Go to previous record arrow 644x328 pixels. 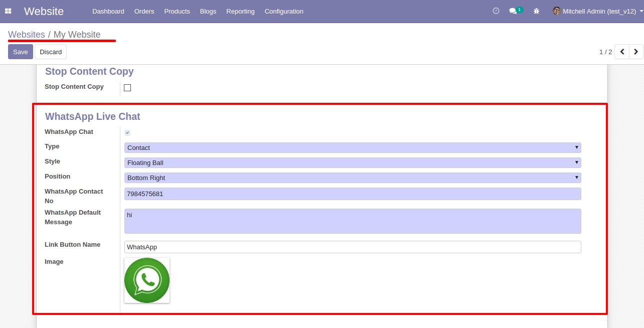click(622, 52)
